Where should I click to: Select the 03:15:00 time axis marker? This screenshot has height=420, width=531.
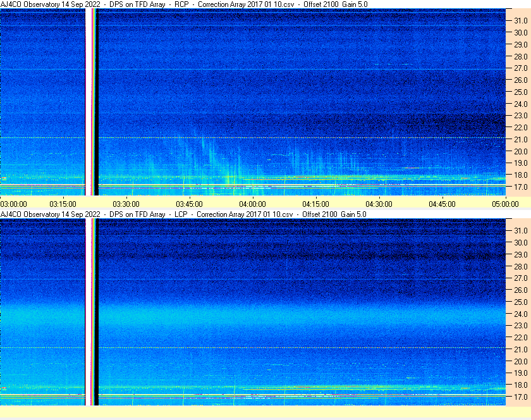pos(63,204)
